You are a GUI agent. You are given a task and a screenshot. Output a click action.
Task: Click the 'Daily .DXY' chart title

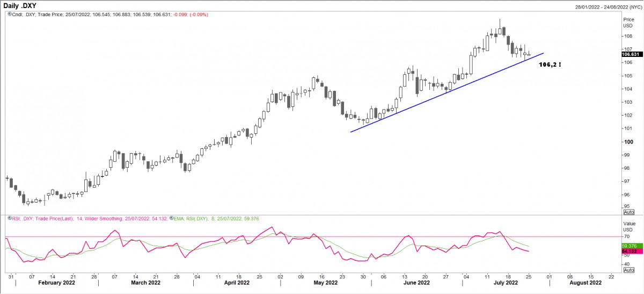pyautogui.click(x=19, y=5)
